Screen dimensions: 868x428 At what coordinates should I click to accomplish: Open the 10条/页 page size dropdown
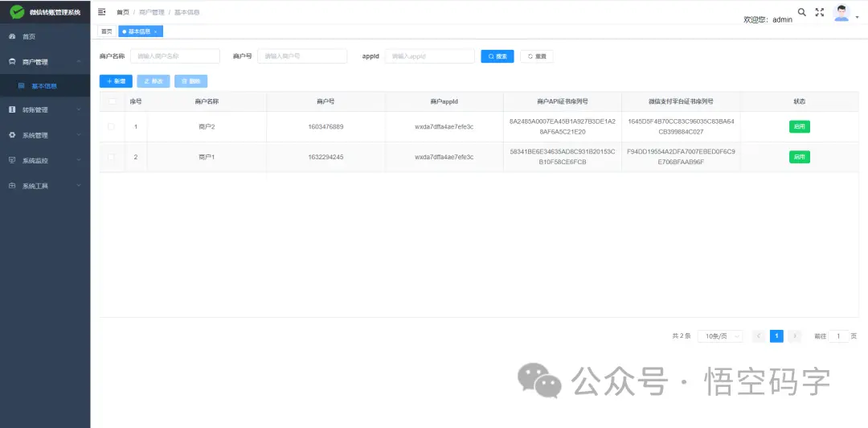(x=719, y=336)
